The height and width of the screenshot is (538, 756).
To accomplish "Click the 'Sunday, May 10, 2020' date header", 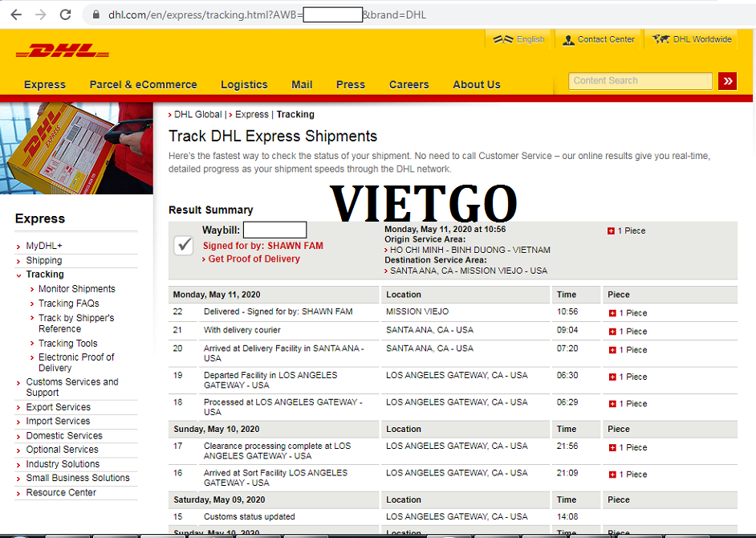I will [x=217, y=429].
